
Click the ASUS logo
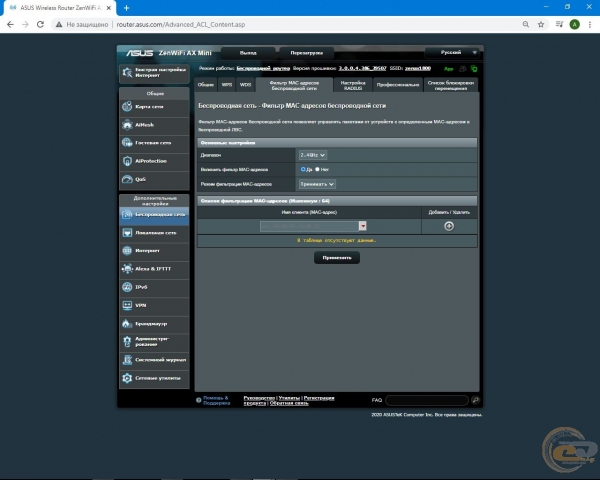[140, 53]
